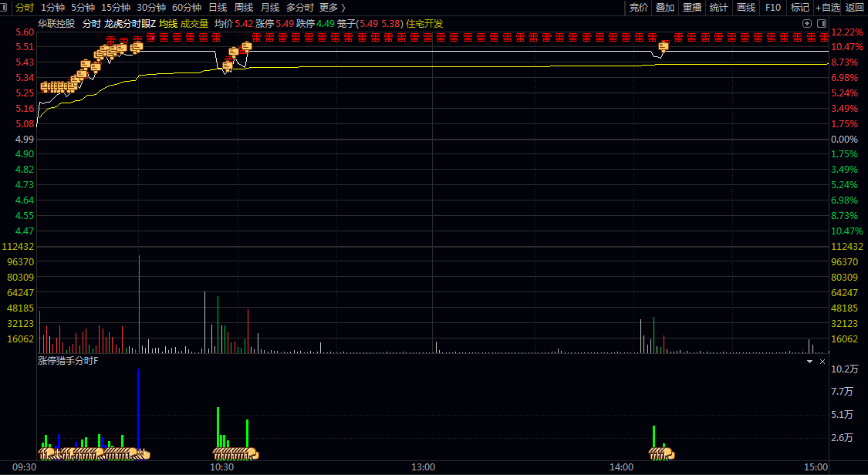The height and width of the screenshot is (475, 868).
Task: Switch to the 5分钟 chart tab
Action: tap(83, 7)
